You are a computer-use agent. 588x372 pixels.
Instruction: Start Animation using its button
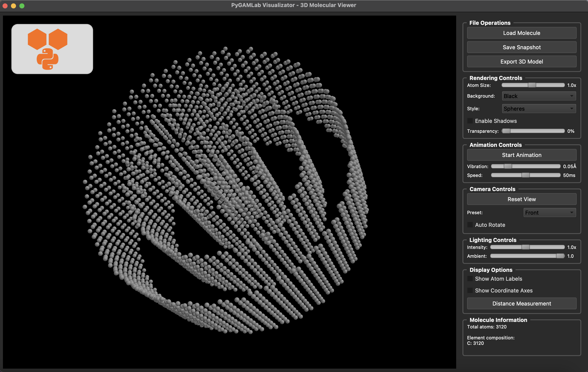(x=522, y=155)
